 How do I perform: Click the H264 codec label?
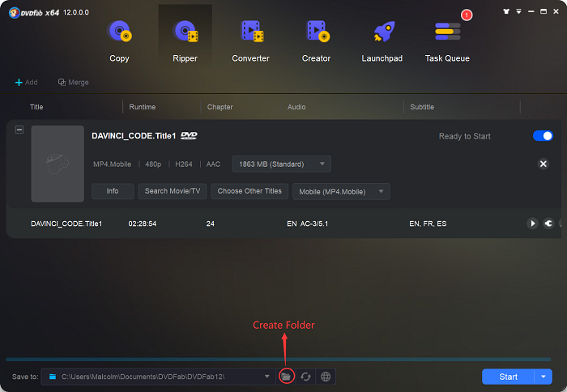[184, 164]
